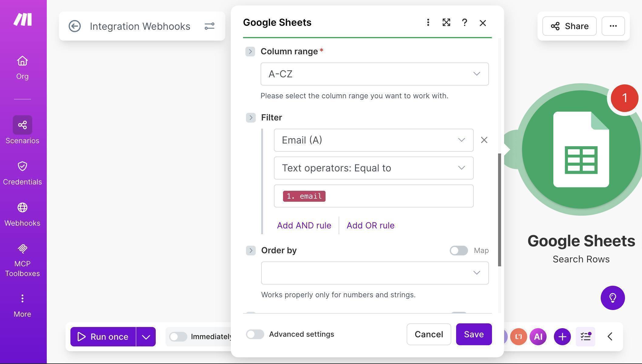642x364 pixels.
Task: Save the Google Sheets module settings
Action: [x=473, y=334]
